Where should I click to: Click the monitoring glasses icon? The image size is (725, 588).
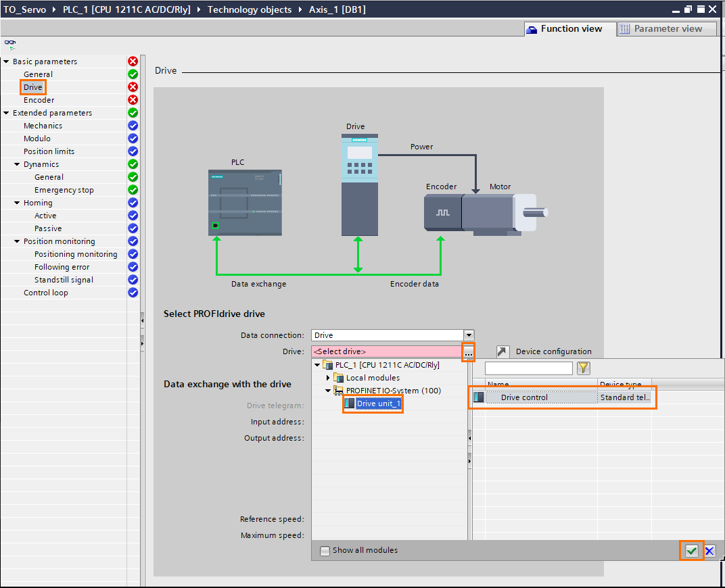coord(9,42)
